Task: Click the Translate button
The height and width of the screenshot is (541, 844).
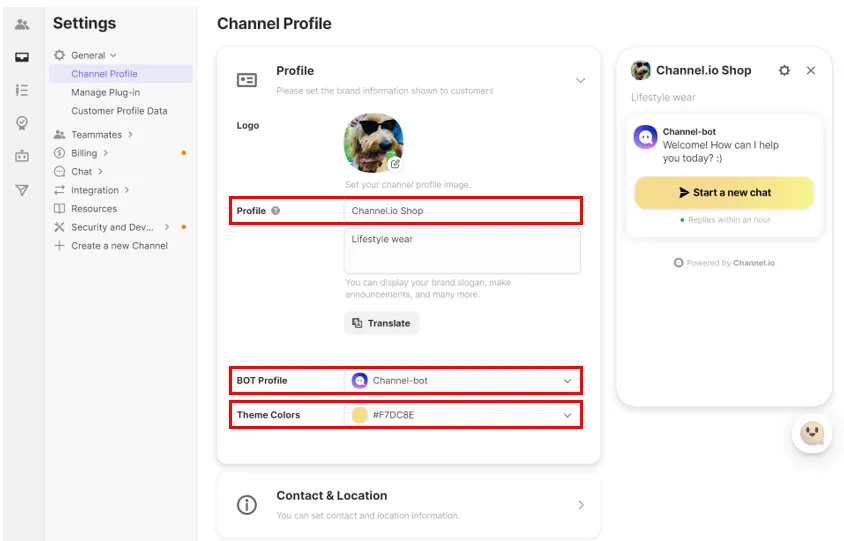Action: click(x=382, y=323)
